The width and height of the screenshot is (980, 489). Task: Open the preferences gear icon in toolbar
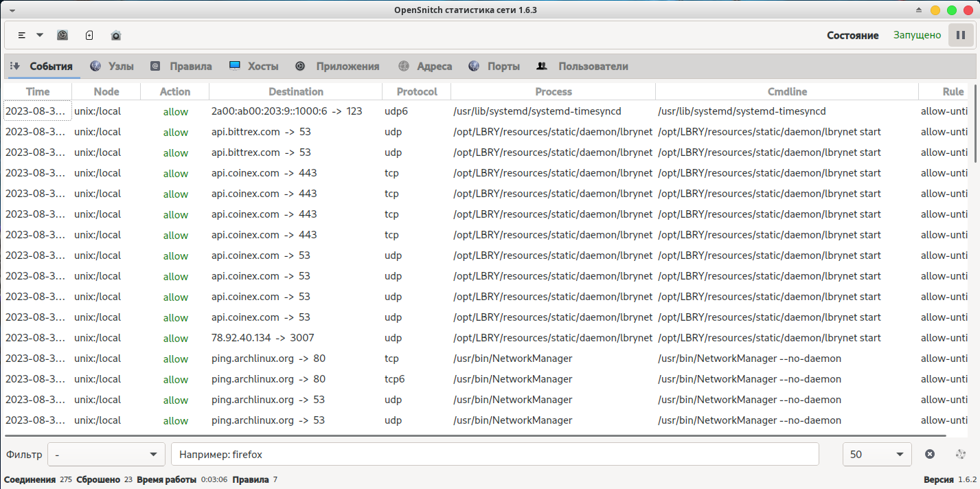[62, 35]
